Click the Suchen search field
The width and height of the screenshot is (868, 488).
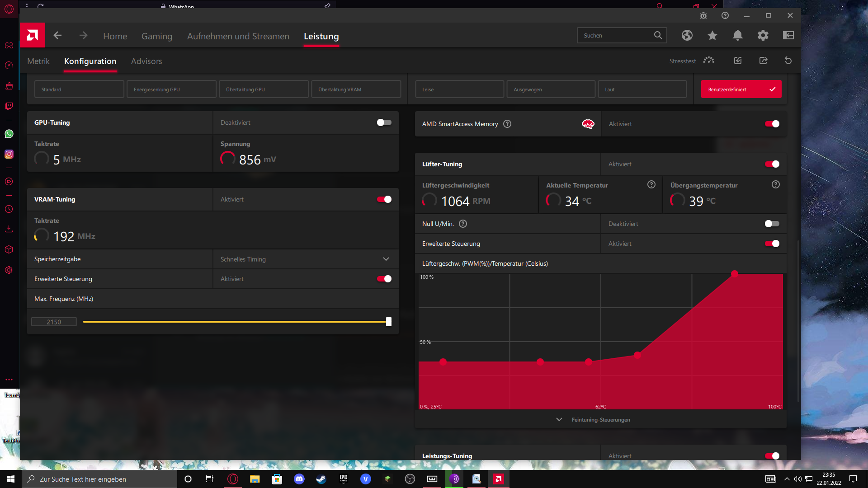click(614, 35)
